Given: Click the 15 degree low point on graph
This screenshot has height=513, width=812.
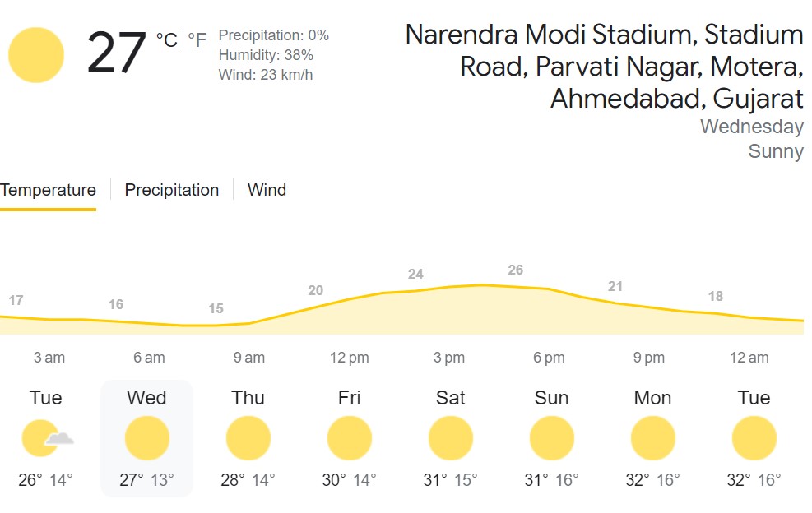Looking at the screenshot, I should pyautogui.click(x=216, y=309).
